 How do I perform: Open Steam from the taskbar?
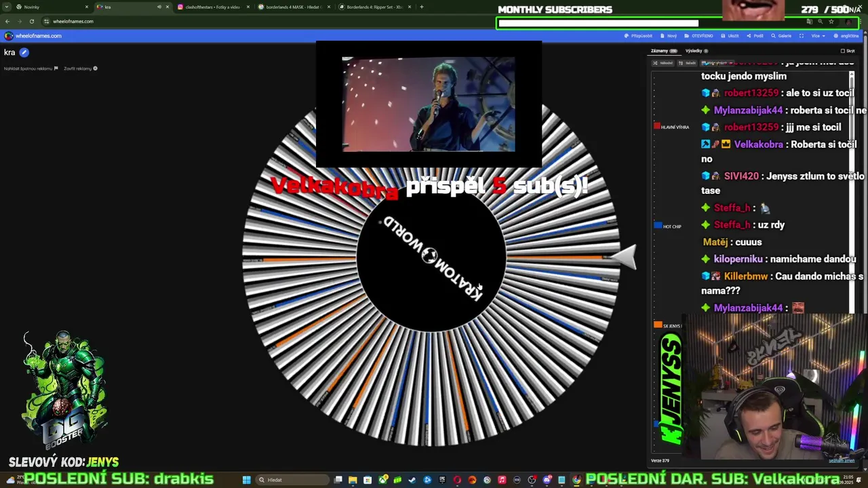[x=412, y=480]
